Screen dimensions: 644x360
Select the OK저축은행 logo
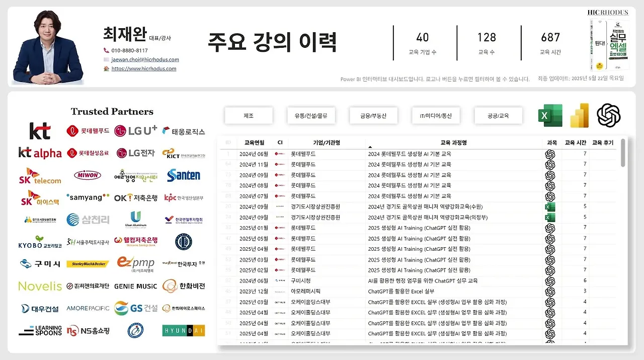(x=136, y=198)
